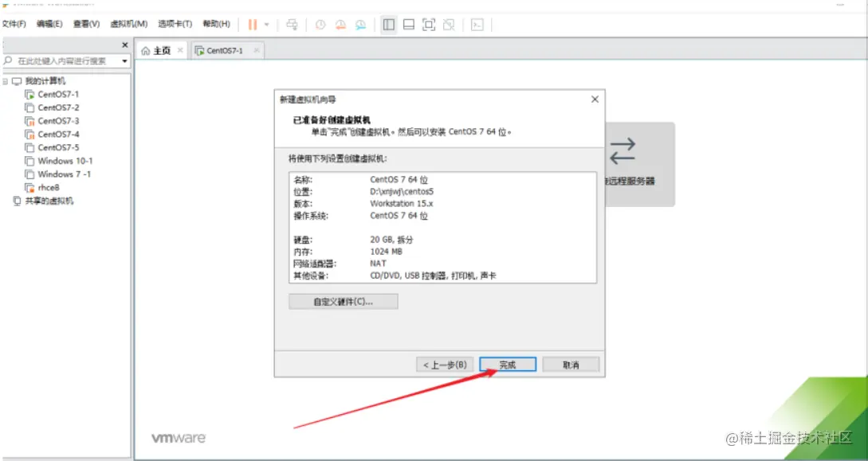Image resolution: width=868 pixels, height=461 pixels.
Task: Open the 帮助(H) menu
Action: [x=217, y=24]
